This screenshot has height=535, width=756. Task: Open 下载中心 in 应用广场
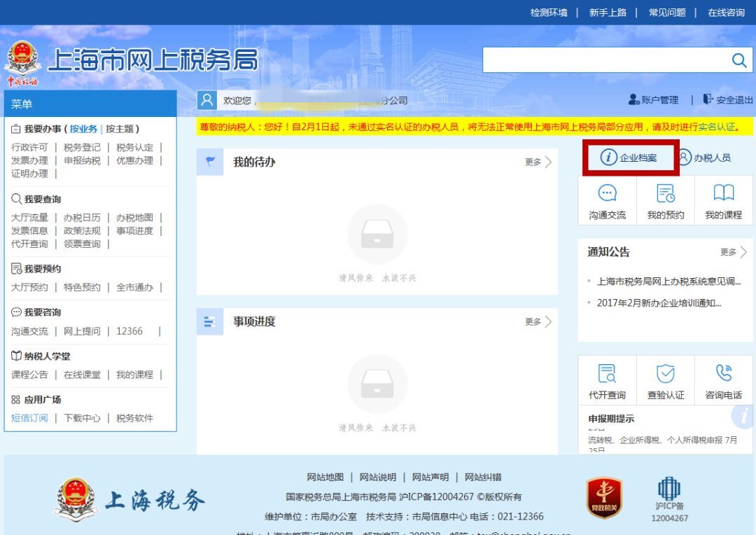tap(82, 418)
